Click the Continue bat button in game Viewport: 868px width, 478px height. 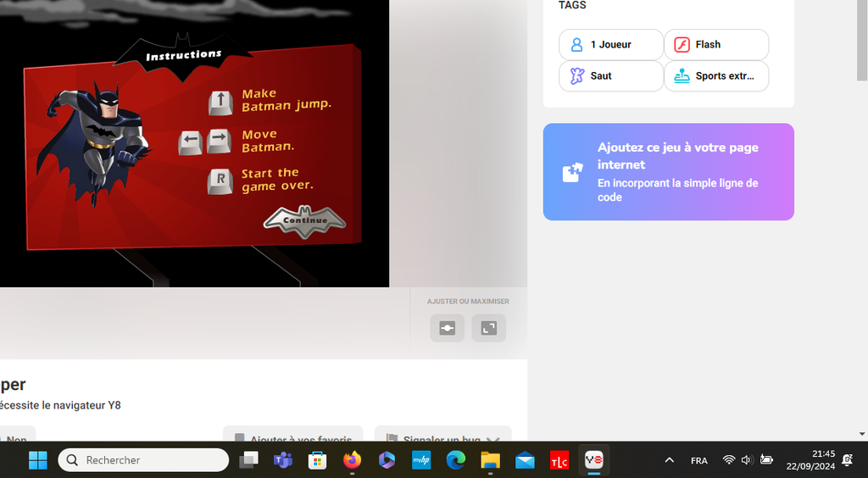pos(305,221)
